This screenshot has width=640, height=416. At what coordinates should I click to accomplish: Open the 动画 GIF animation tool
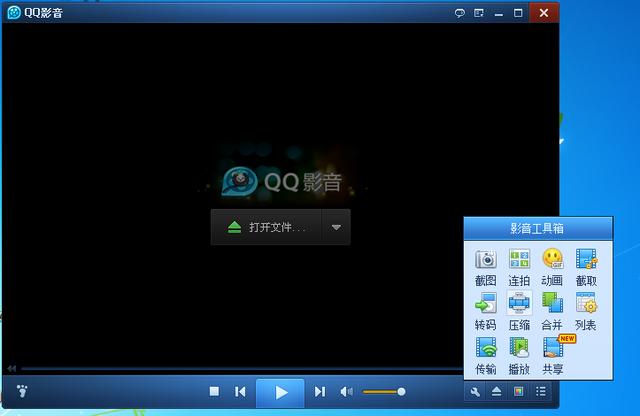pos(552,267)
